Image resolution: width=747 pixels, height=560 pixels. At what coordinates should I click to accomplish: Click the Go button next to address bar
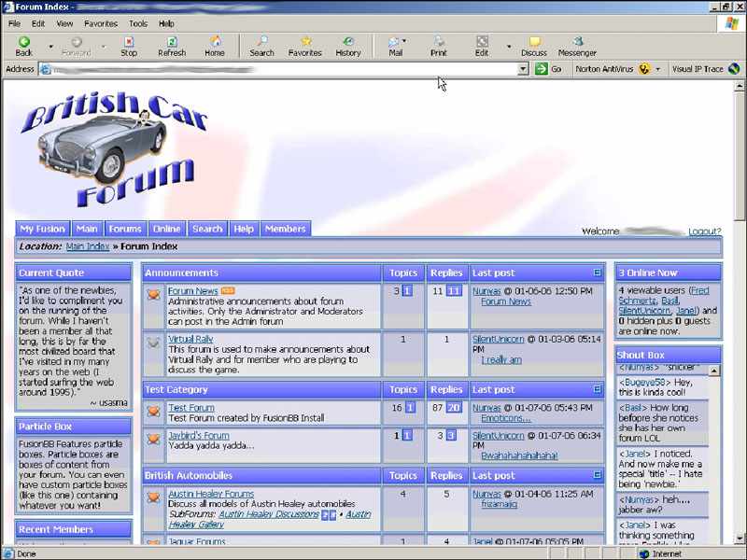pos(549,69)
